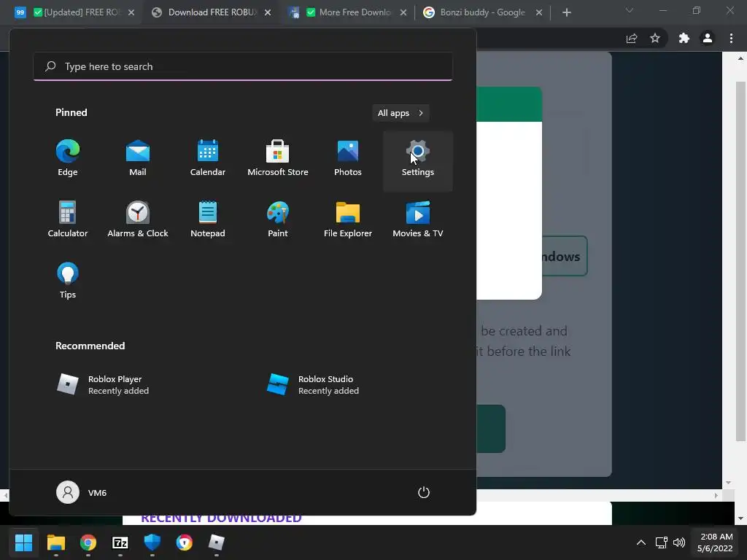
Task: Close the [Updated] FREE RO tab
Action: pyautogui.click(x=131, y=13)
